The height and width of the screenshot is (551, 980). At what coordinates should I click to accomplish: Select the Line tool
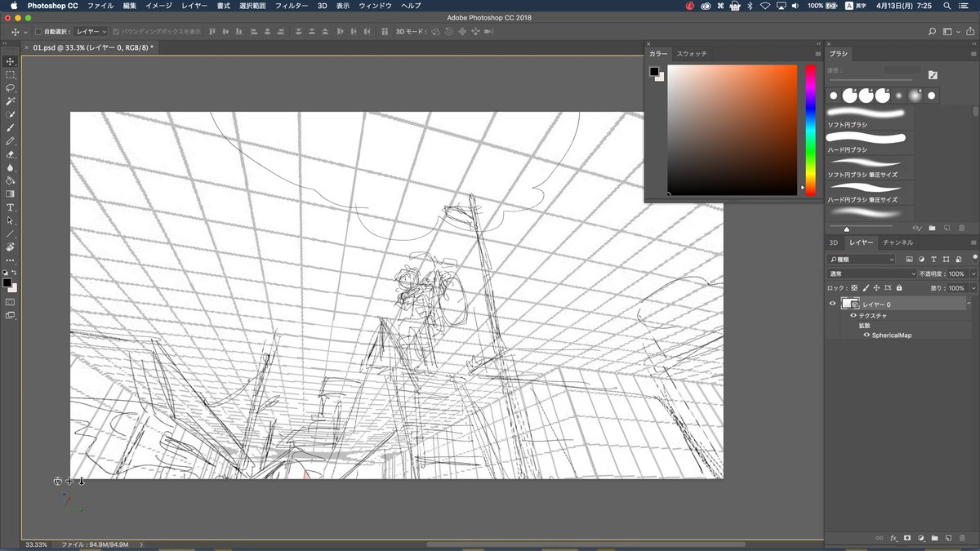click(x=11, y=233)
